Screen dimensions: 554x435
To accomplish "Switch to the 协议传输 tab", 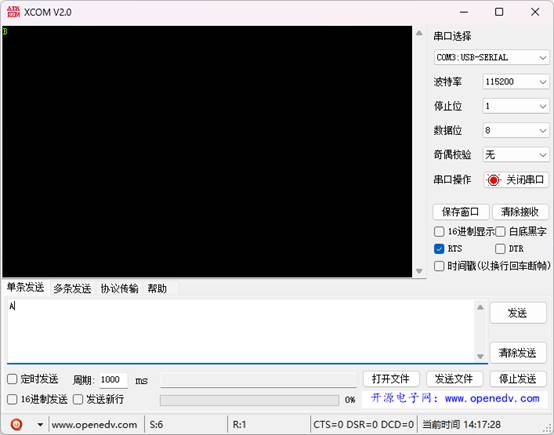I will (x=119, y=289).
